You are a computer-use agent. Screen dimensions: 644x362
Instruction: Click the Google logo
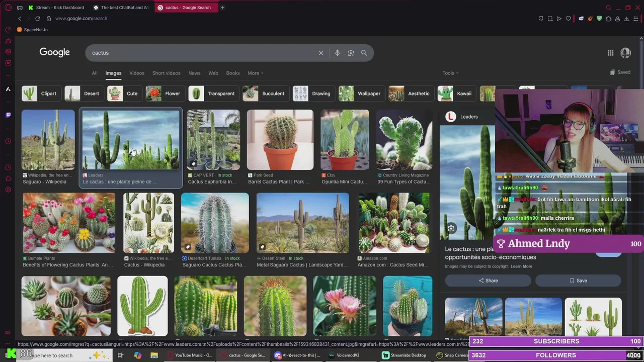pyautogui.click(x=55, y=52)
